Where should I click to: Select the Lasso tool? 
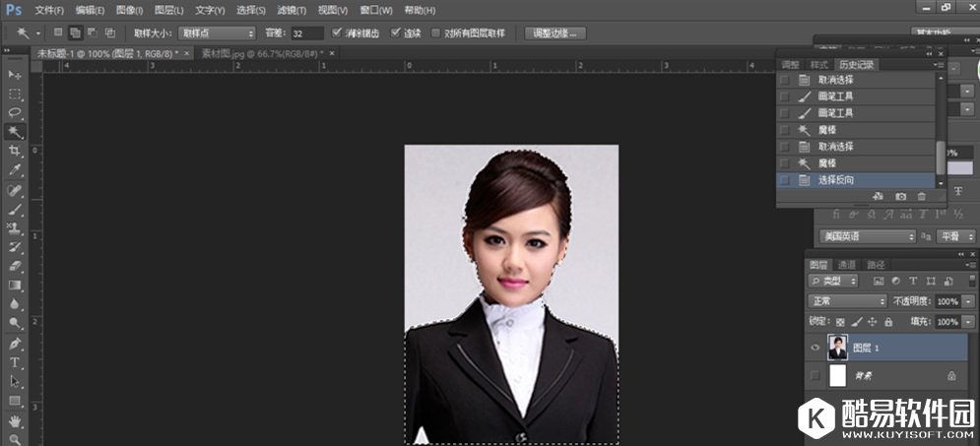click(15, 112)
